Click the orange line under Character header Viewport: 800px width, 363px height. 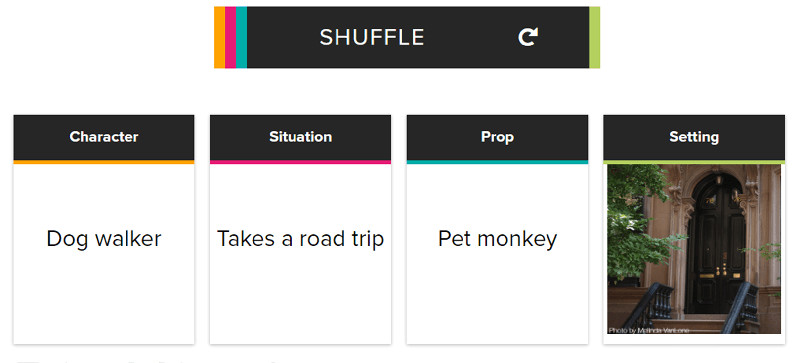[x=104, y=162]
